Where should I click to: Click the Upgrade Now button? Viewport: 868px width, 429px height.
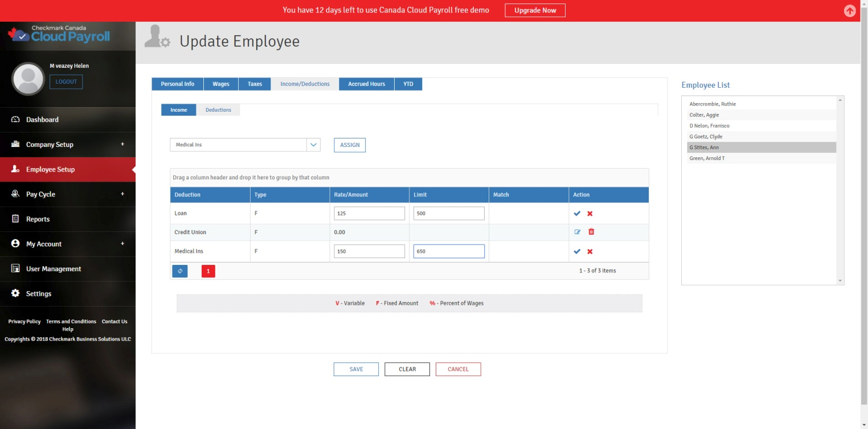tap(535, 10)
